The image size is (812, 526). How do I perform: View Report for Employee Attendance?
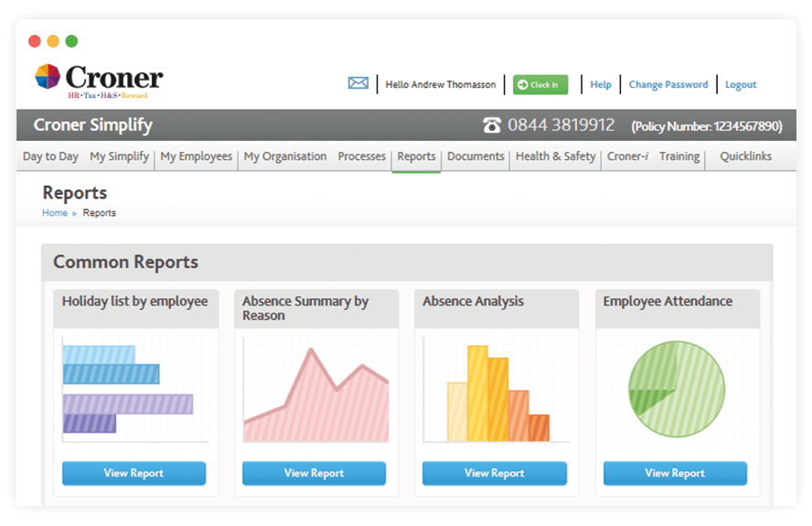tap(675, 473)
